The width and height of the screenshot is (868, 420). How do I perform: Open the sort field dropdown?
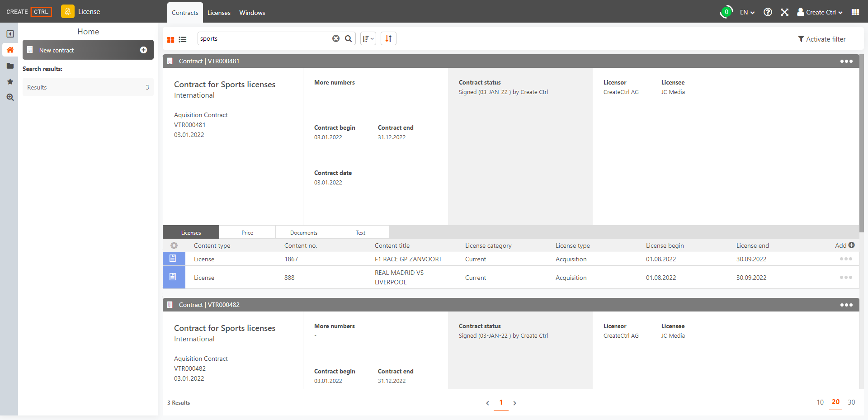[x=368, y=38]
